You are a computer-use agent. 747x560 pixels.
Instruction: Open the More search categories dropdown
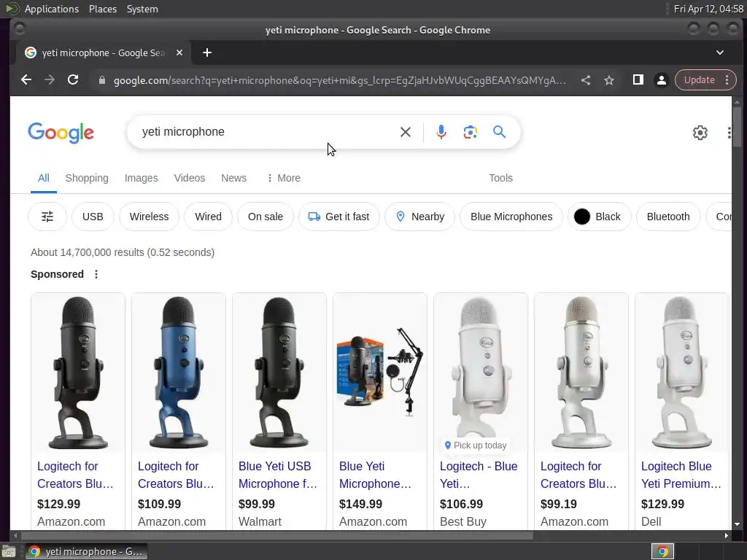(x=284, y=178)
